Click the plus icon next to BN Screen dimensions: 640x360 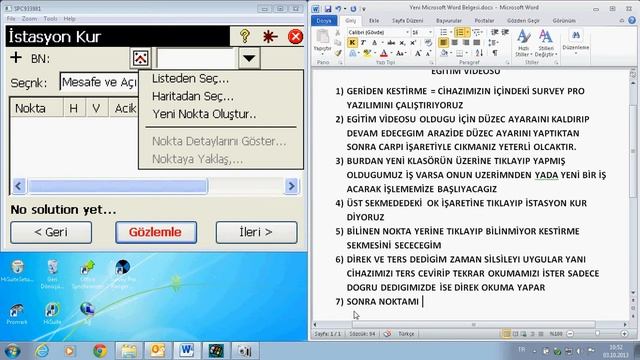click(x=16, y=58)
